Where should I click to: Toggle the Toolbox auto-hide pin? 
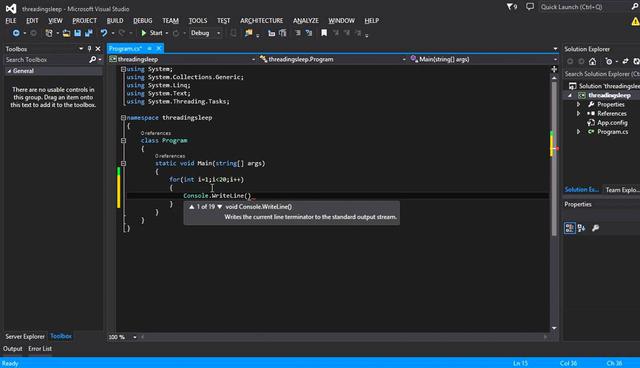pyautogui.click(x=89, y=49)
